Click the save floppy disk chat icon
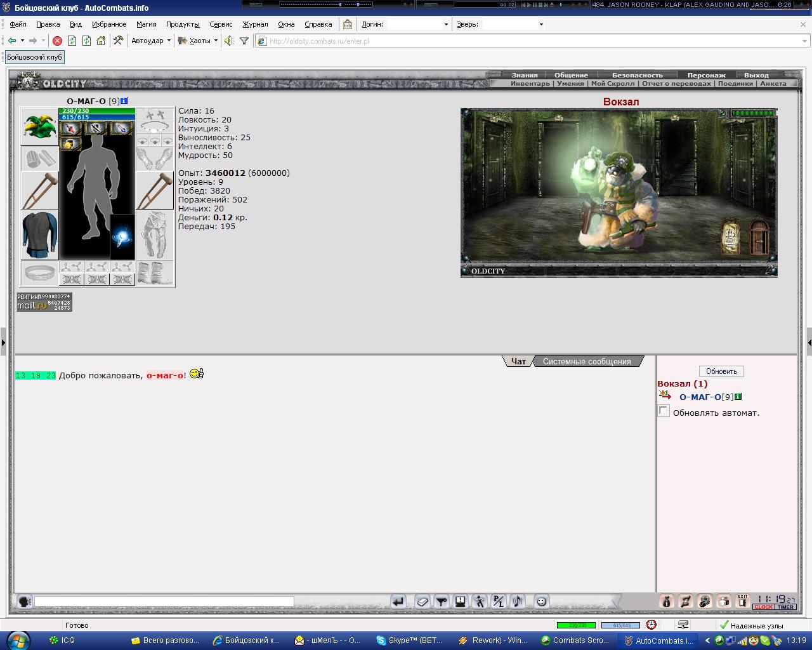Image resolution: width=812 pixels, height=650 pixels. 461,601
